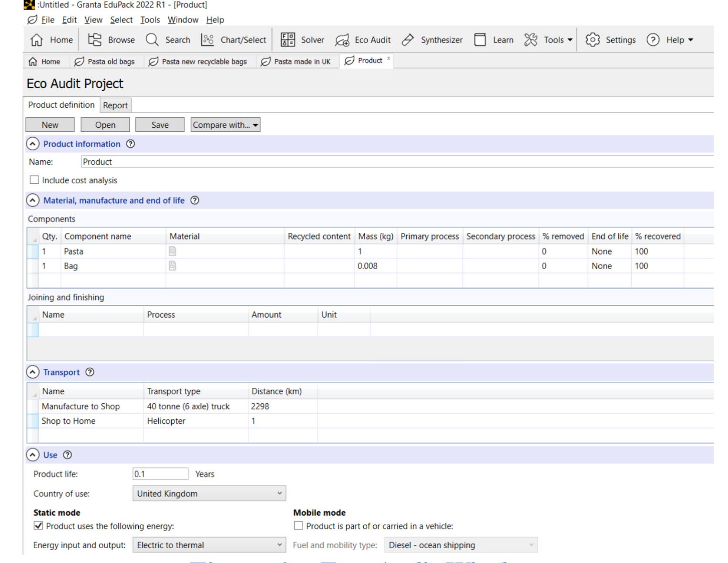Open the Search tool
The width and height of the screenshot is (728, 563).
click(x=168, y=40)
